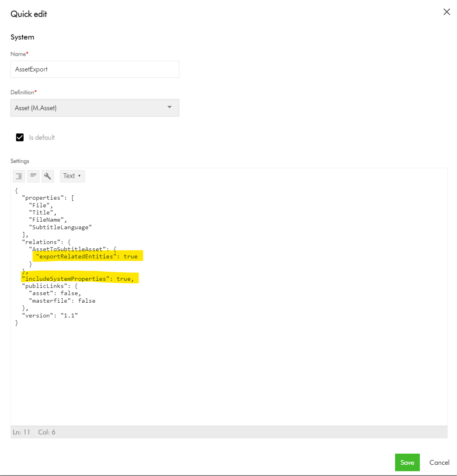Cancel the quick edit

[439, 462]
